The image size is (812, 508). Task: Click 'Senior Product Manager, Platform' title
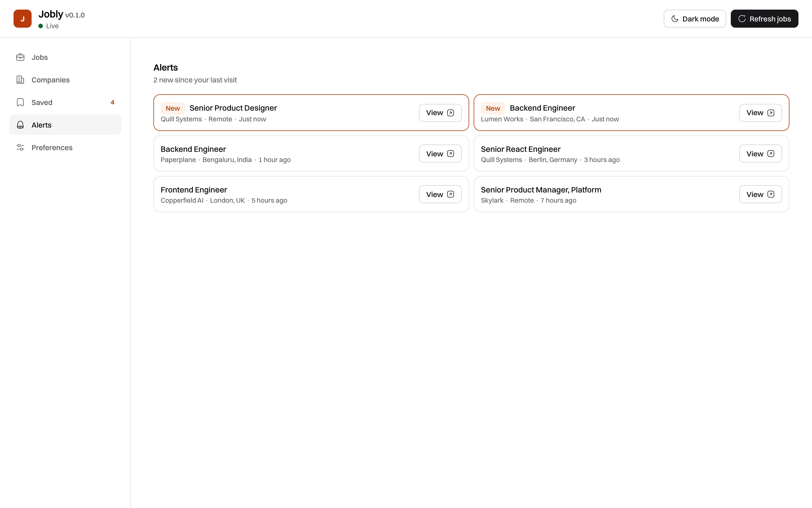pyautogui.click(x=541, y=190)
